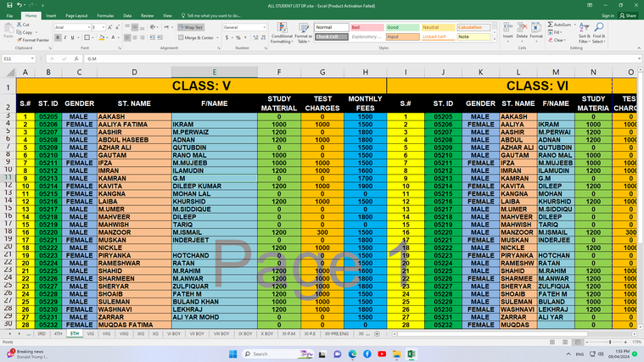Image resolution: width=644 pixels, height=362 pixels.
Task: Open Microsoft Edge from the taskbar
Action: [352, 354]
